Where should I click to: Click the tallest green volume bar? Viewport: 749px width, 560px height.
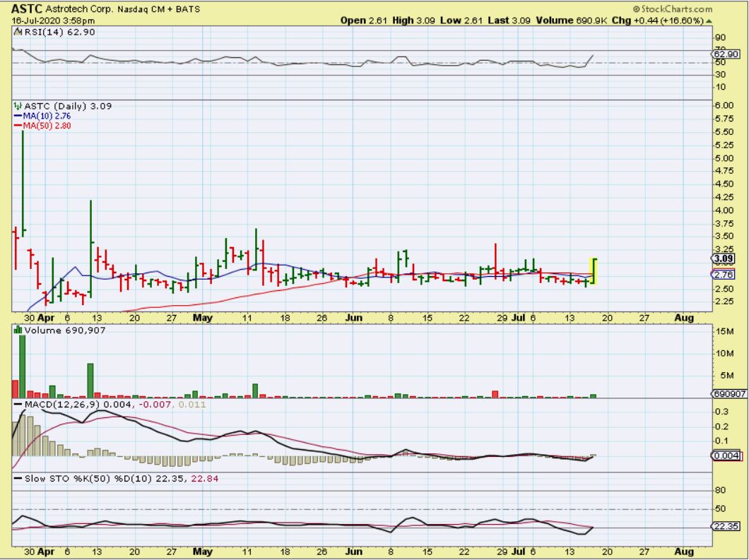22,367
